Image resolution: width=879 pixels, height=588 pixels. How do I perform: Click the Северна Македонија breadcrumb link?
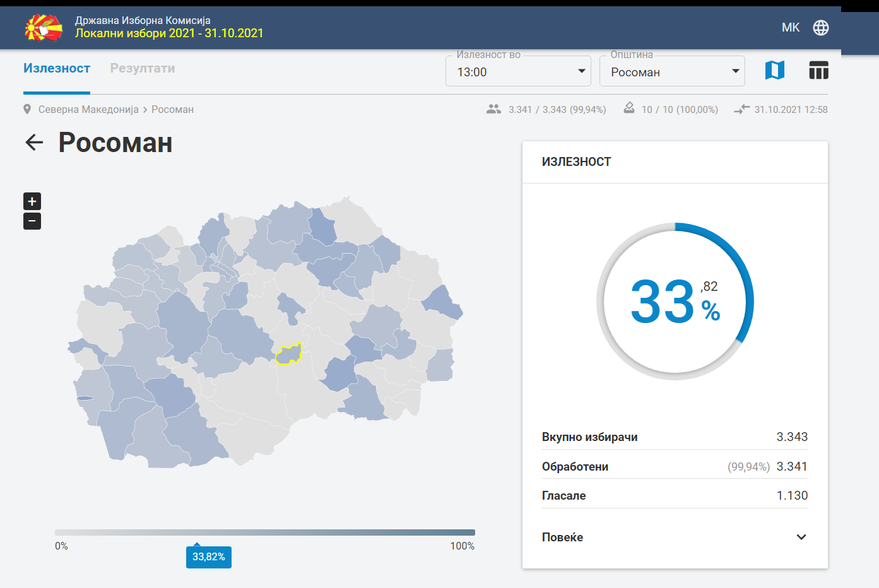[88, 109]
